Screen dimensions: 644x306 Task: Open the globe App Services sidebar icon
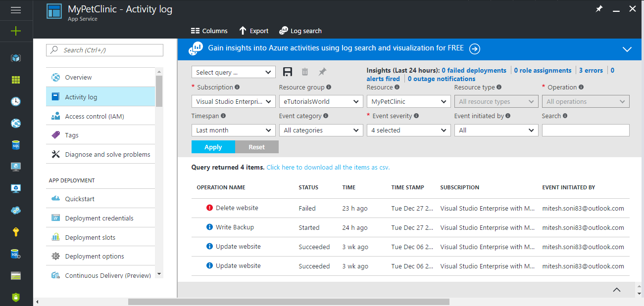16,123
